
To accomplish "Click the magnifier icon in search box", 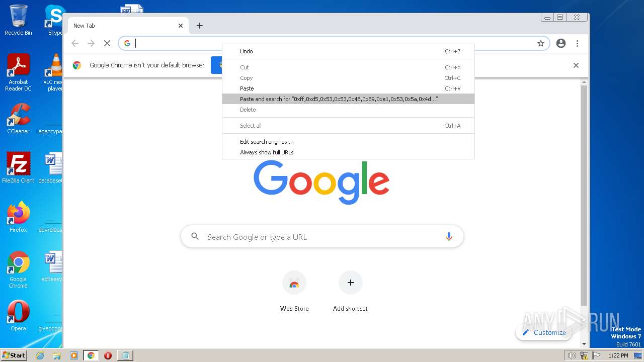I will 195,236.
